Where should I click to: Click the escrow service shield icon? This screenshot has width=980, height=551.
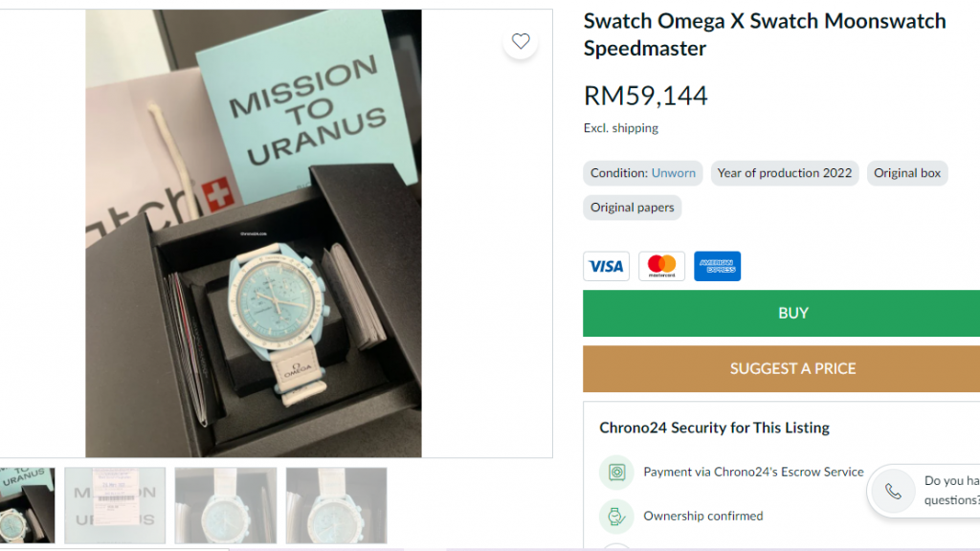(616, 473)
